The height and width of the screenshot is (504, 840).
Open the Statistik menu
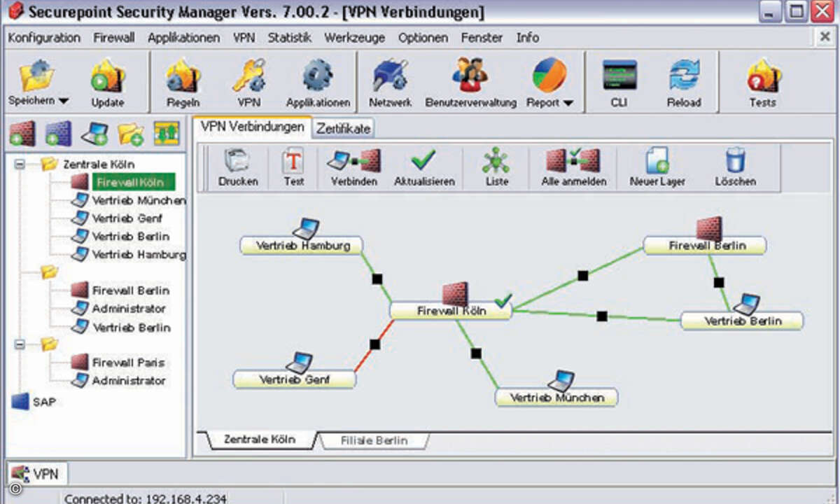point(289,37)
